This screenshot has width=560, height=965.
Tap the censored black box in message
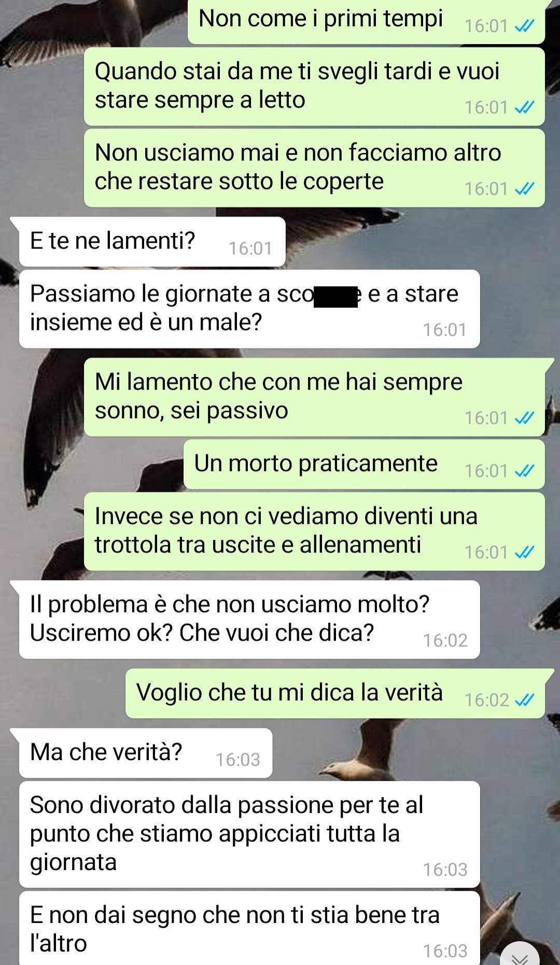[335, 297]
